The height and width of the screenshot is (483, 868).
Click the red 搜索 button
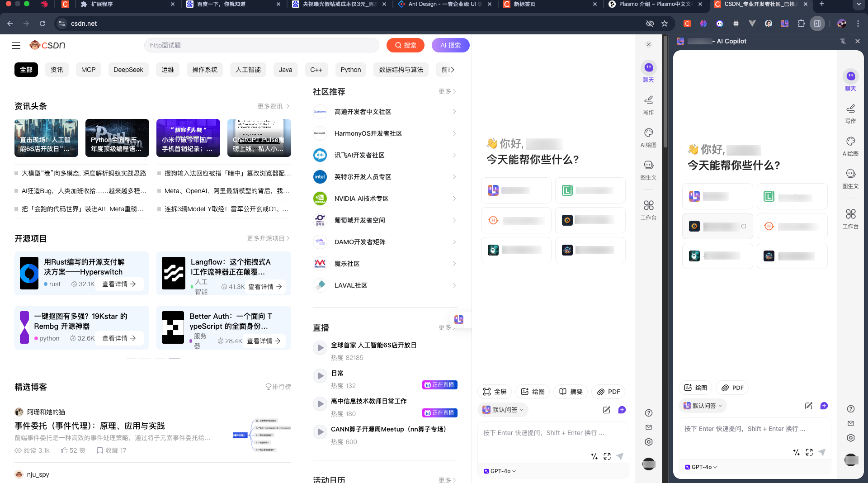click(406, 45)
